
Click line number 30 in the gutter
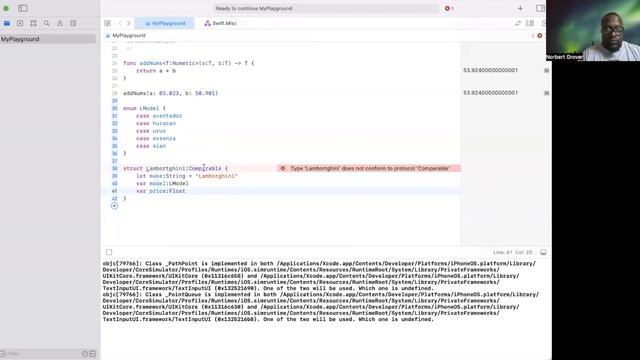coord(114,109)
